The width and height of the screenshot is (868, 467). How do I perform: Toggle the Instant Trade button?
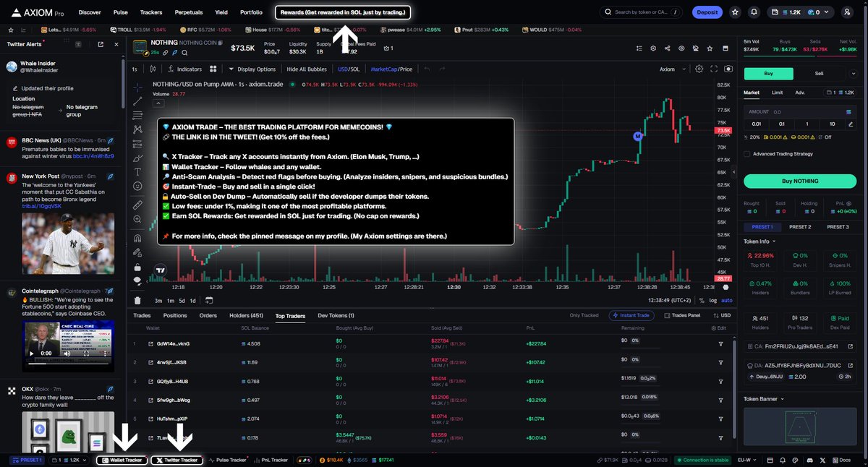[633, 316]
